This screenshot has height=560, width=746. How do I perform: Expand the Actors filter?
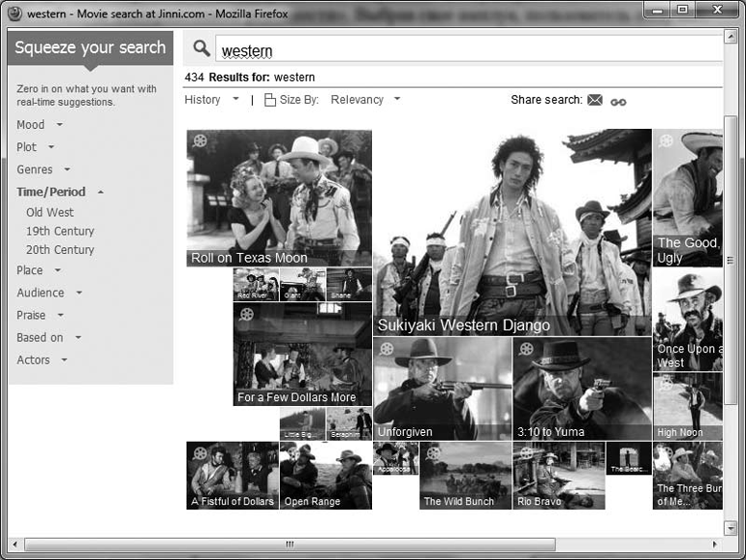tap(42, 360)
